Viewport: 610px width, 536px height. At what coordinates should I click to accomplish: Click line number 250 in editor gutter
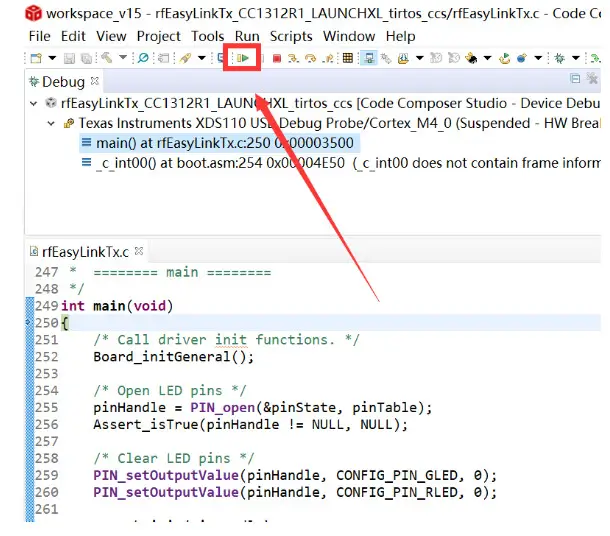pyautogui.click(x=47, y=323)
